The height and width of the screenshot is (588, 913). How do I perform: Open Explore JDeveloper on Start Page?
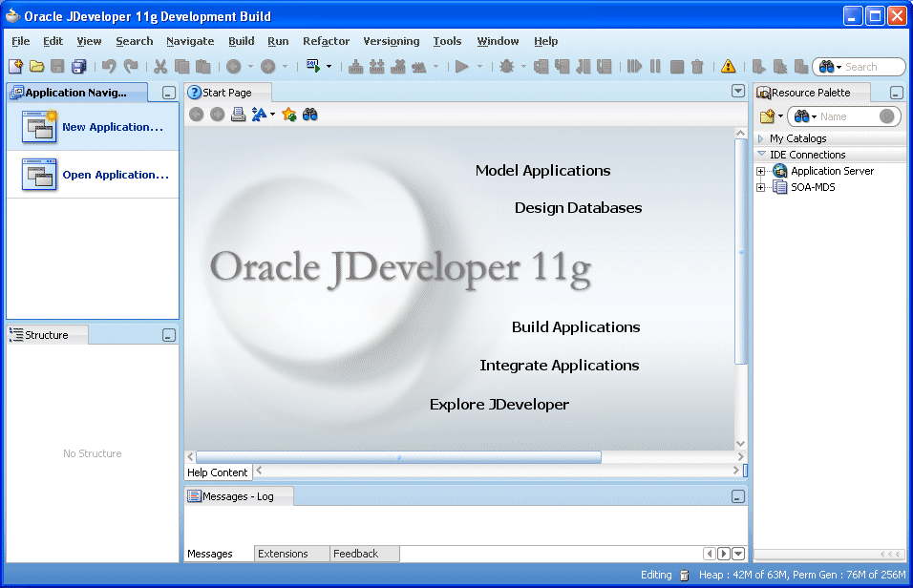[499, 405]
